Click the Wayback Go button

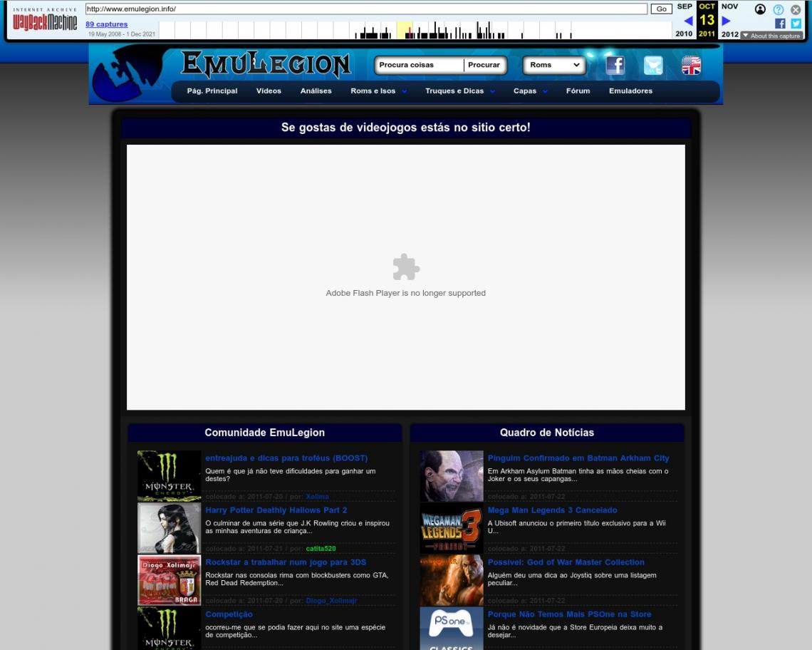(x=661, y=9)
